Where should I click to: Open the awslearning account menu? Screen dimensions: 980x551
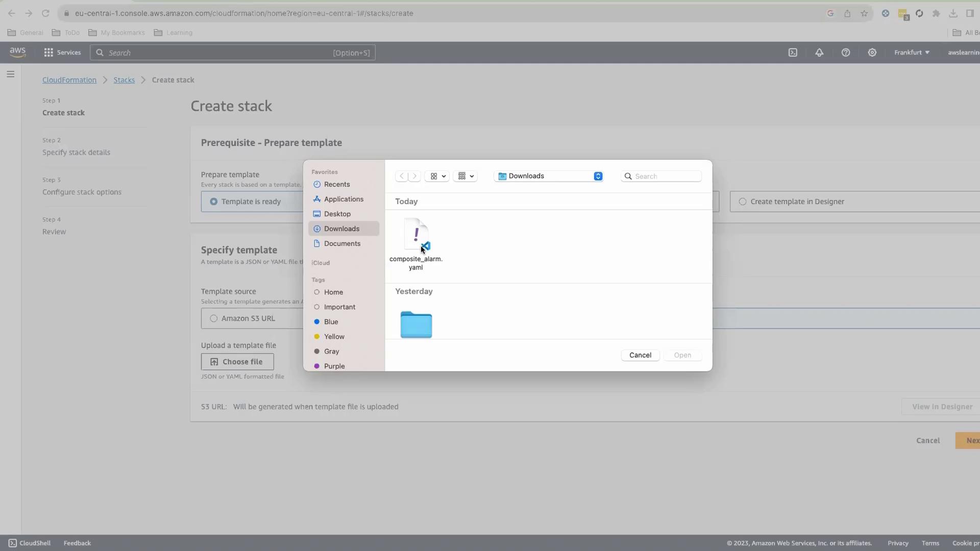[x=964, y=53]
